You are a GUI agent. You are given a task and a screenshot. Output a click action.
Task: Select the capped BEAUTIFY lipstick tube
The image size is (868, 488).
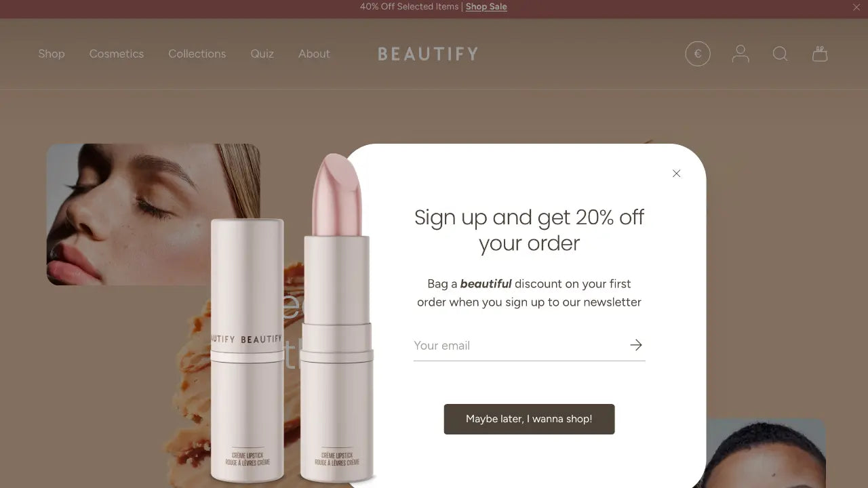click(x=247, y=350)
